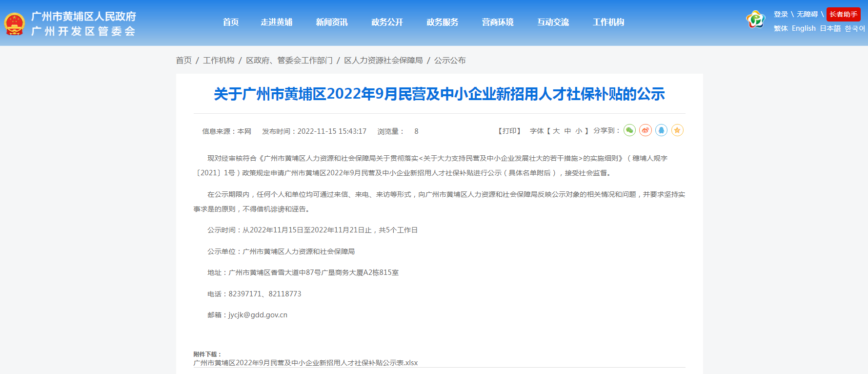
Task: Switch to 繁体 traditional Chinese
Action: coord(781,28)
